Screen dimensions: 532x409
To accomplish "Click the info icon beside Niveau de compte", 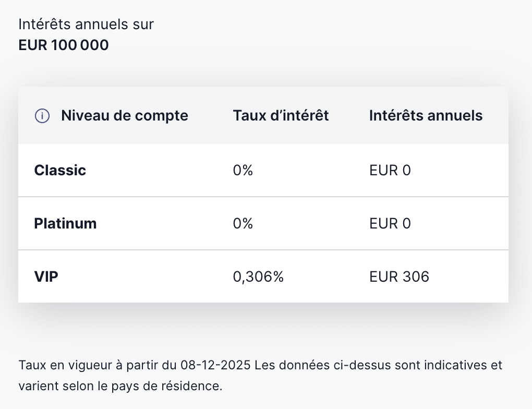I will [42, 116].
